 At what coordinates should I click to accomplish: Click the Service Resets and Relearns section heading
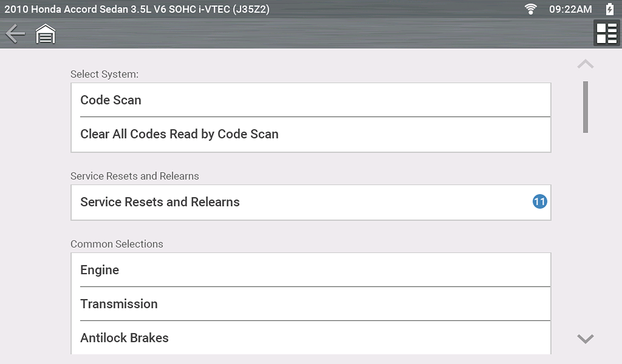(x=135, y=176)
